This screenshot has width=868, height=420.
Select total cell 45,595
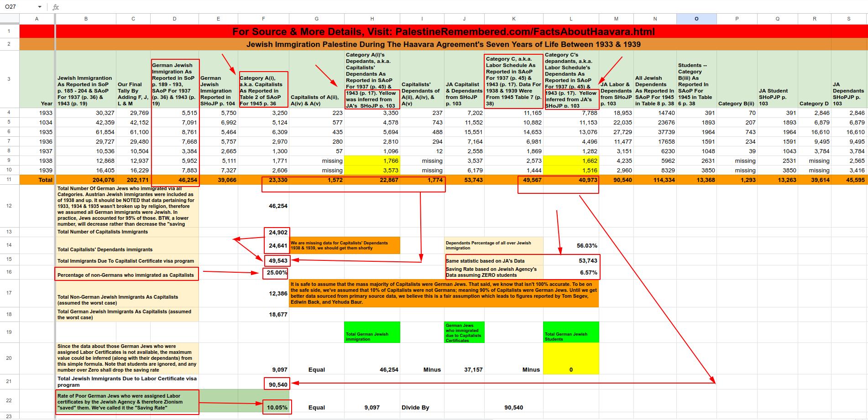(849, 180)
